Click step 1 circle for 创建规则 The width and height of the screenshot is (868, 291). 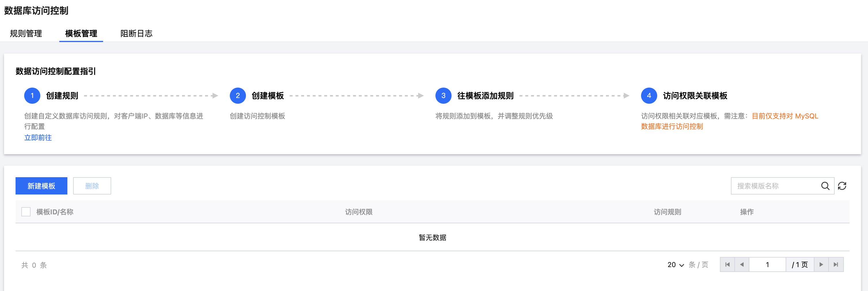coord(32,96)
